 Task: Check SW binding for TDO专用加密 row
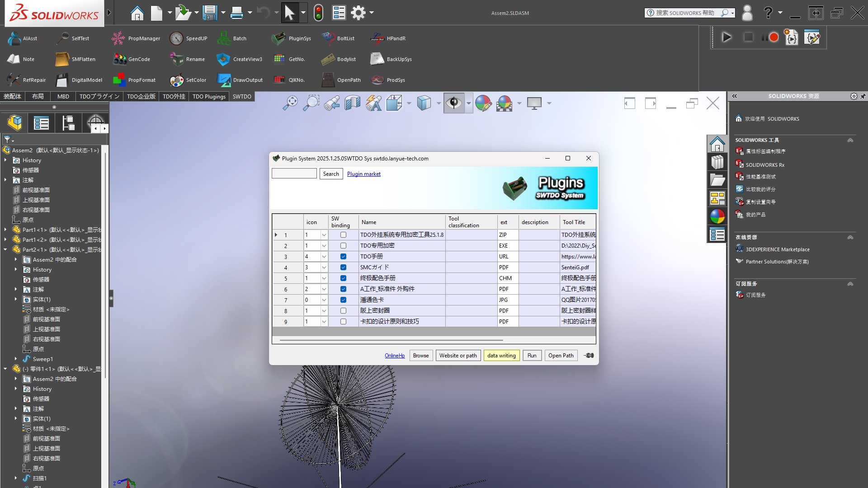(343, 246)
